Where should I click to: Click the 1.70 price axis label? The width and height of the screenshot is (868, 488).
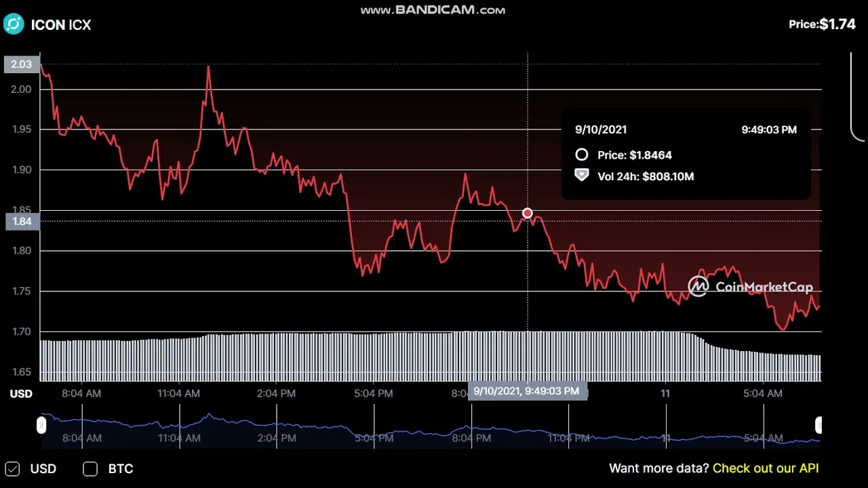(21, 332)
